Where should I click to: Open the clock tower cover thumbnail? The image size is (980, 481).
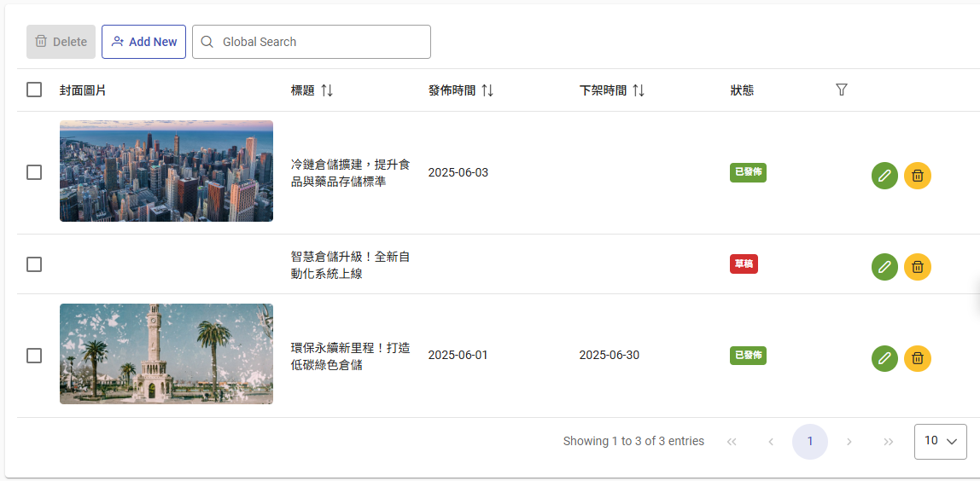166,354
